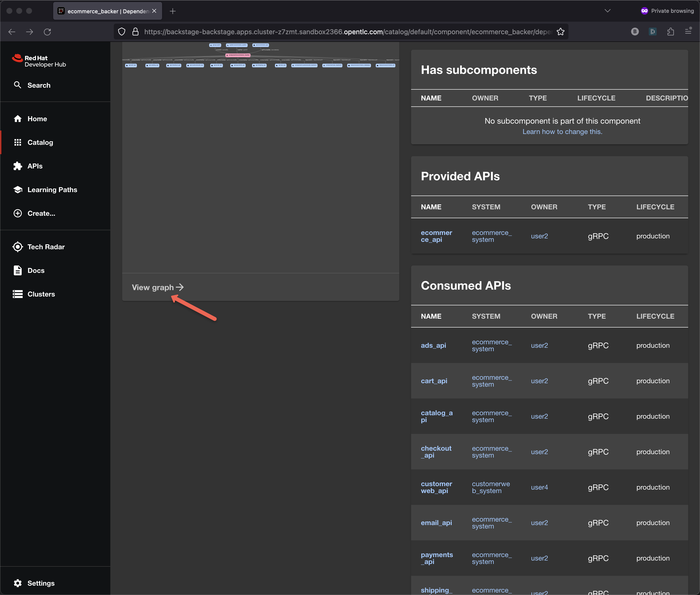Screen dimensions: 700x595
Task: Open Tech Radar page
Action: pyautogui.click(x=46, y=247)
